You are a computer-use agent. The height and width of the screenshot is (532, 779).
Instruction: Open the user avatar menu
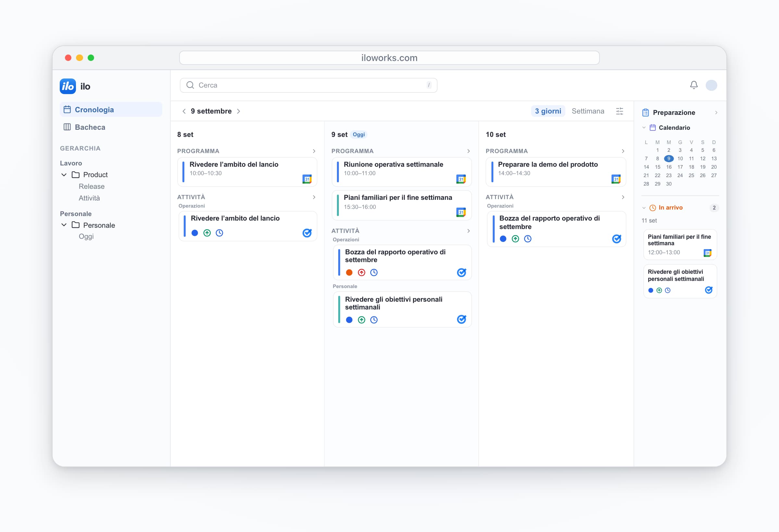click(711, 85)
